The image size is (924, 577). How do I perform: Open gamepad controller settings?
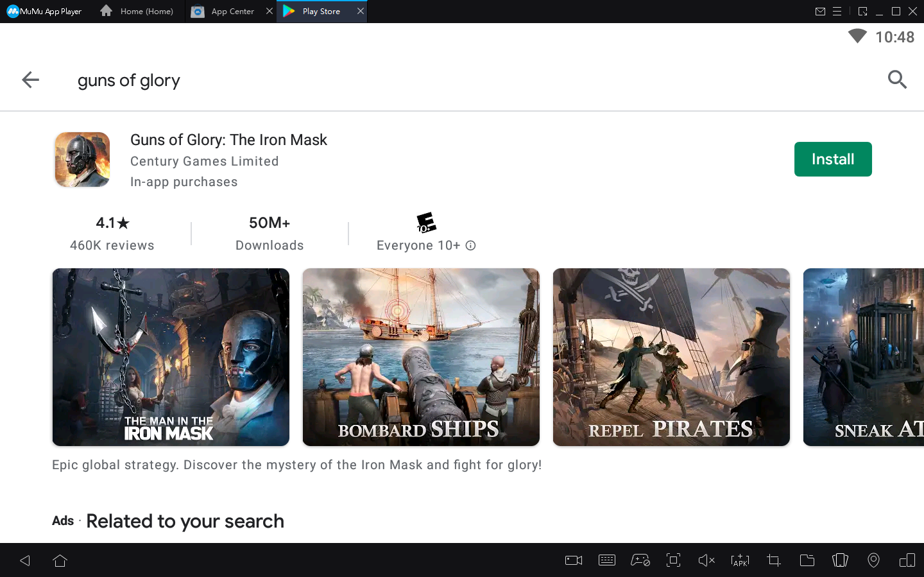tap(640, 560)
